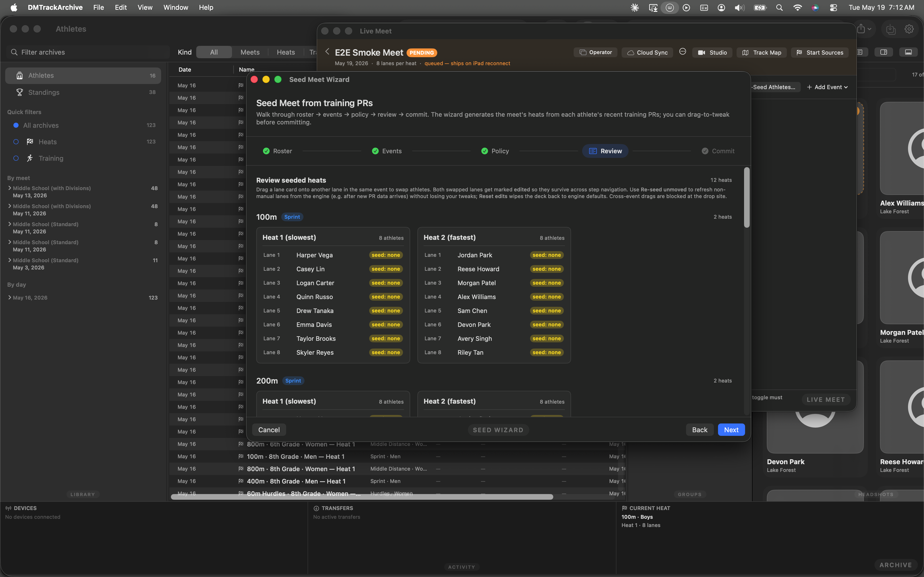
Task: Open the Add Event dropdown
Action: [x=827, y=87]
